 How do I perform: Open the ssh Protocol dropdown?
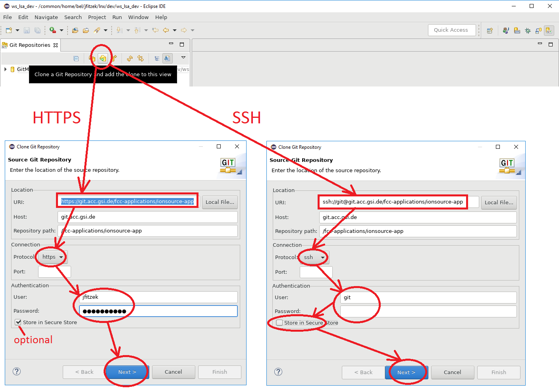(314, 257)
